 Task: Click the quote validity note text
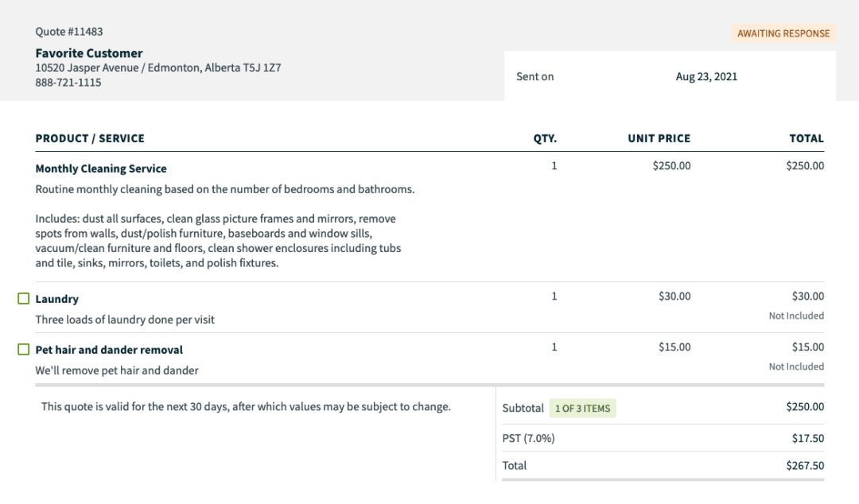tap(246, 406)
